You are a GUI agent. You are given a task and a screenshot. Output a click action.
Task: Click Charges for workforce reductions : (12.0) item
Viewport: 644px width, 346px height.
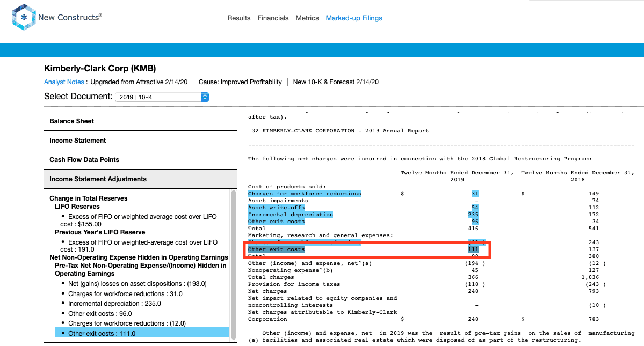[127, 323]
